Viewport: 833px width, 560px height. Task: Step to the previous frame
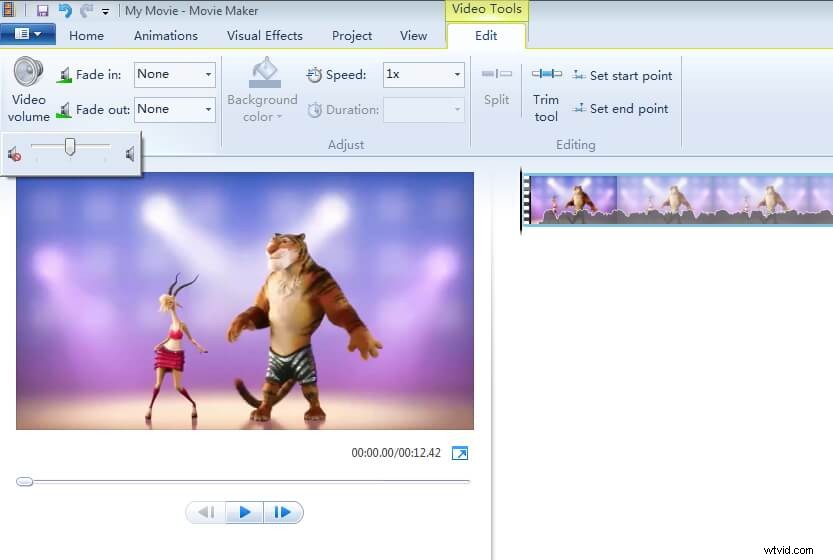[206, 512]
